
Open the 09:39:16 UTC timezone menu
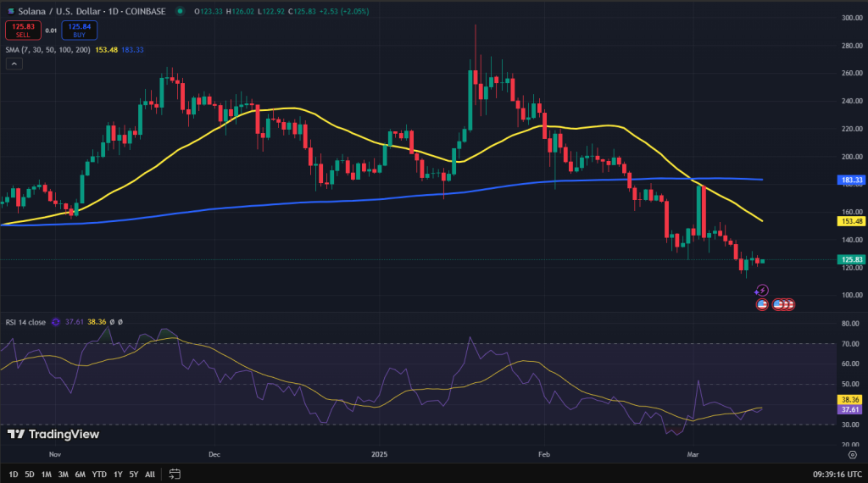[x=837, y=475]
